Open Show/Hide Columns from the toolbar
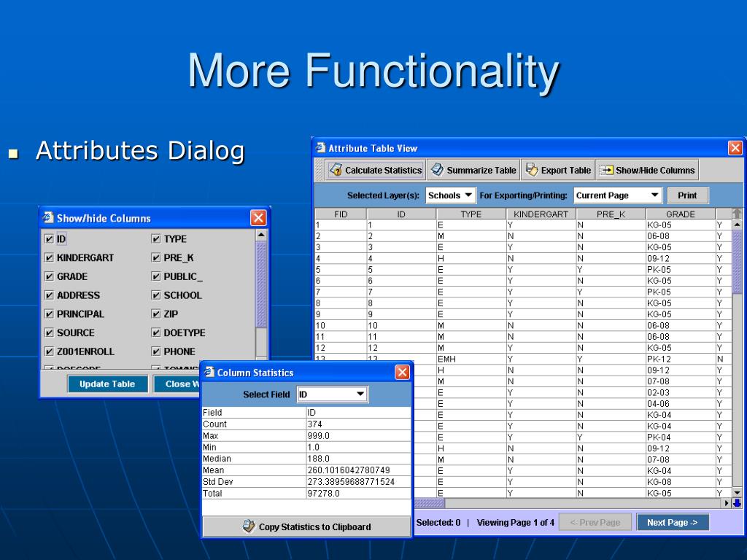Screen dimensions: 747x560 [x=648, y=170]
